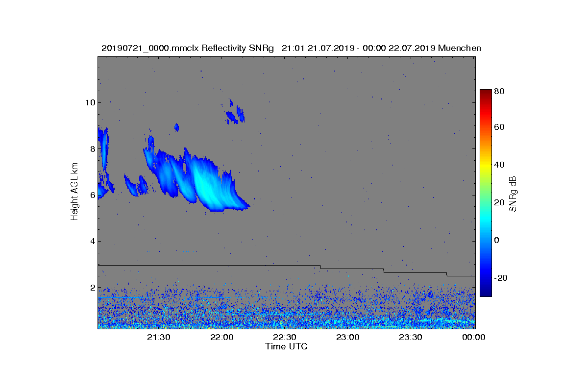
Task: Click the height axis label 6
Action: click(x=92, y=195)
